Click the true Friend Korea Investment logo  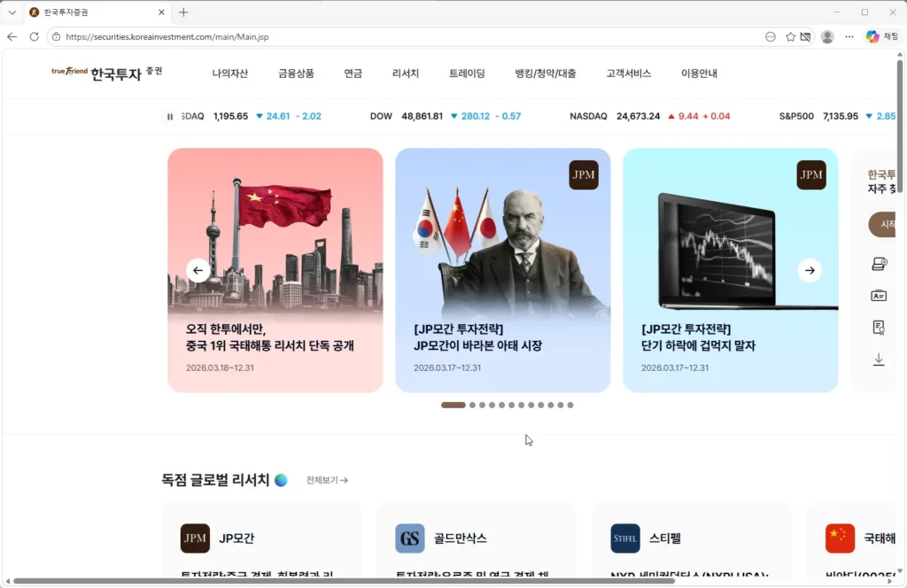[105, 74]
